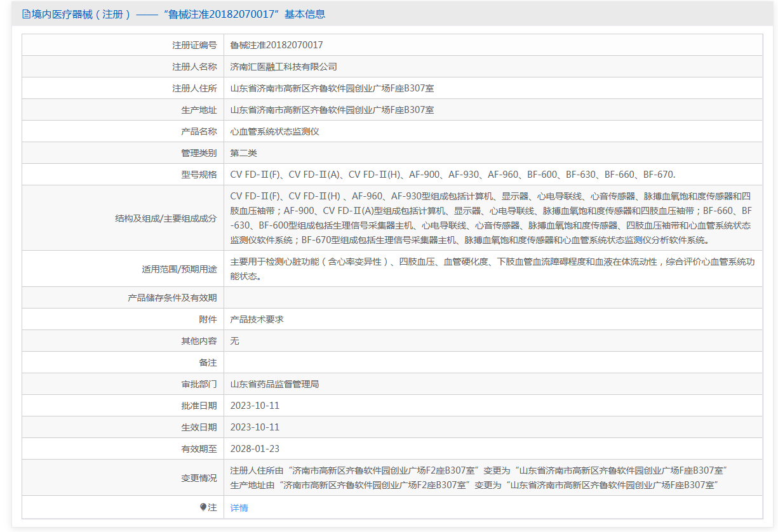
Task: Click the document icon in the header
Action: tap(26, 14)
